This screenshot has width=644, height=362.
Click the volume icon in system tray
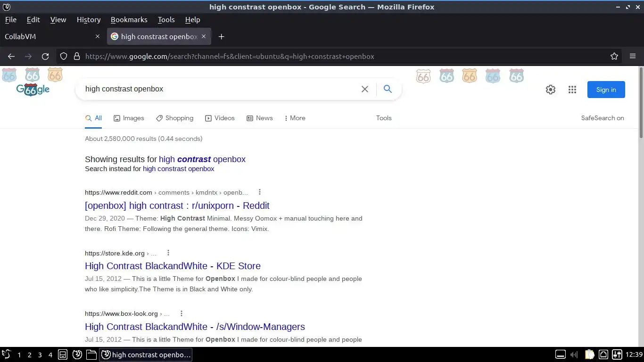pyautogui.click(x=574, y=354)
